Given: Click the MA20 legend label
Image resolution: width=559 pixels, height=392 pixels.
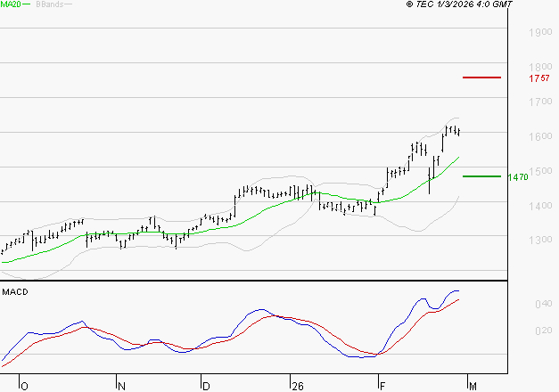Looking at the screenshot, I should pyautogui.click(x=11, y=4).
